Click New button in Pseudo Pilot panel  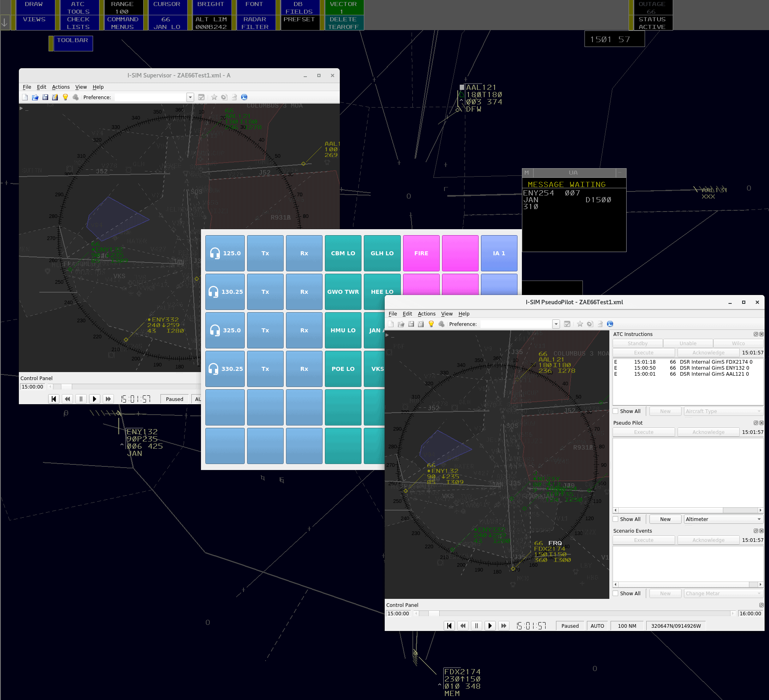[665, 519]
